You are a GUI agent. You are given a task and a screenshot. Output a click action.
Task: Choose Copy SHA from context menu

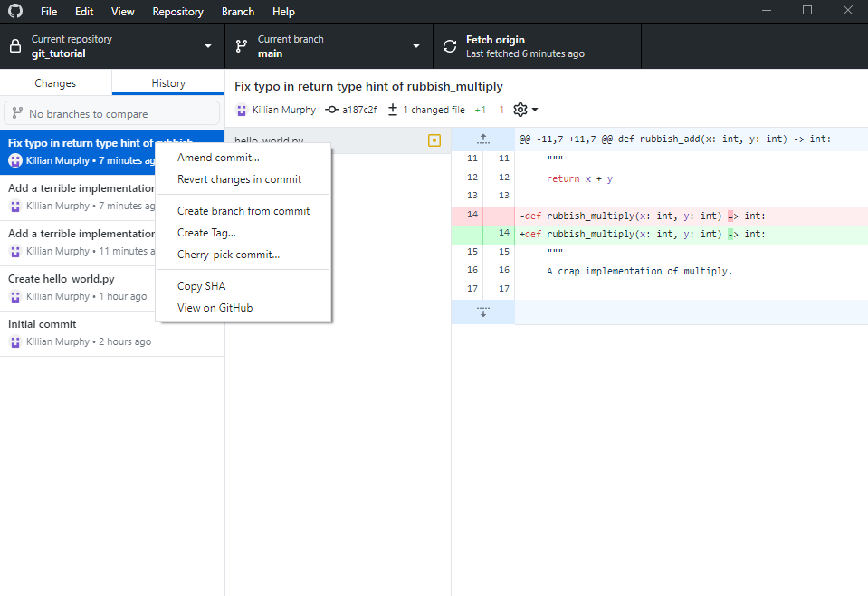pyautogui.click(x=243, y=286)
